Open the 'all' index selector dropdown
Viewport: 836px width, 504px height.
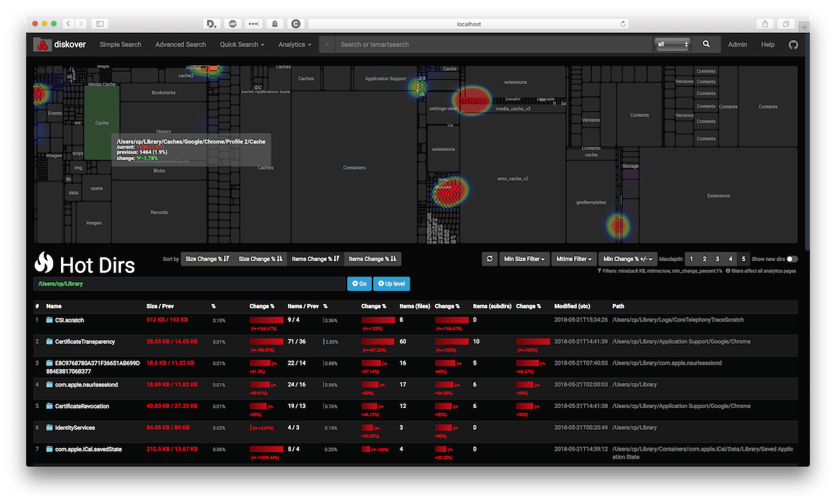point(671,45)
